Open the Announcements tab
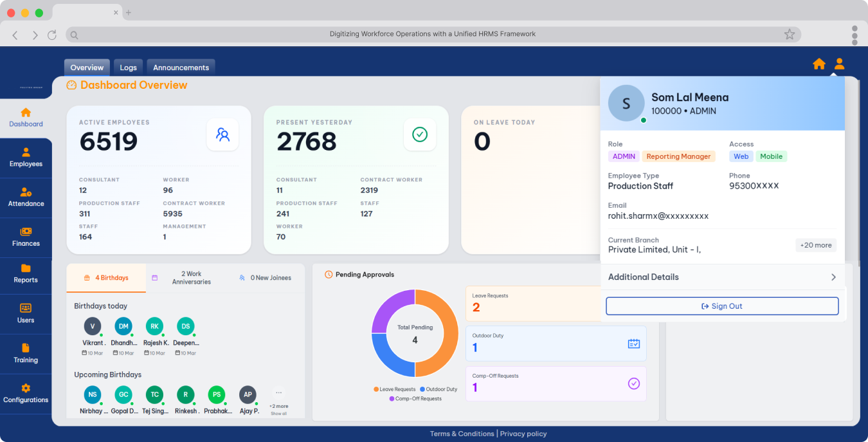Viewport: 868px width, 442px height. [181, 68]
